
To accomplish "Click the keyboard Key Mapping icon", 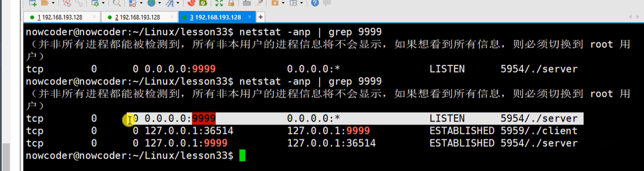I will [x=247, y=3].
